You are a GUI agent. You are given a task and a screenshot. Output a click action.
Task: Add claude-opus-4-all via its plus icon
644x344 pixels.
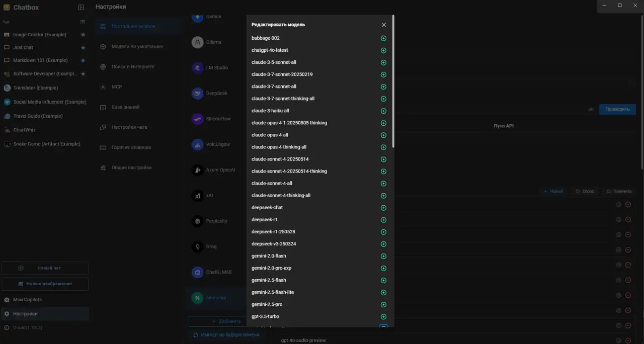383,135
